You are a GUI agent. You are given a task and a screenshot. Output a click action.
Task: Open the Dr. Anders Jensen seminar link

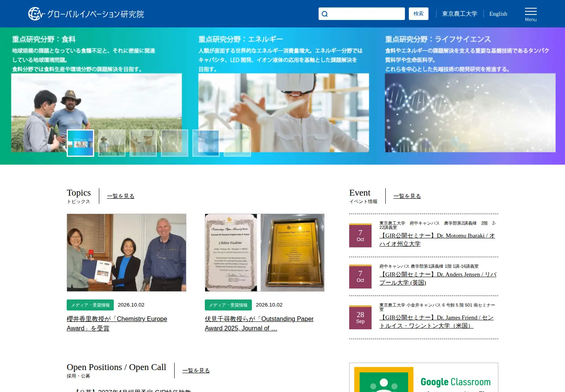pyautogui.click(x=438, y=278)
